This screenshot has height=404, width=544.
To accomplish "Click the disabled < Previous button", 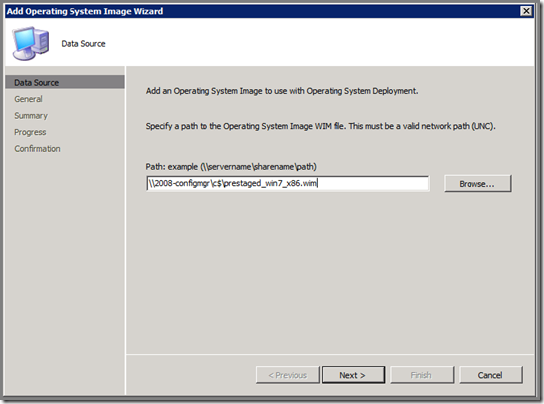I will pyautogui.click(x=287, y=375).
